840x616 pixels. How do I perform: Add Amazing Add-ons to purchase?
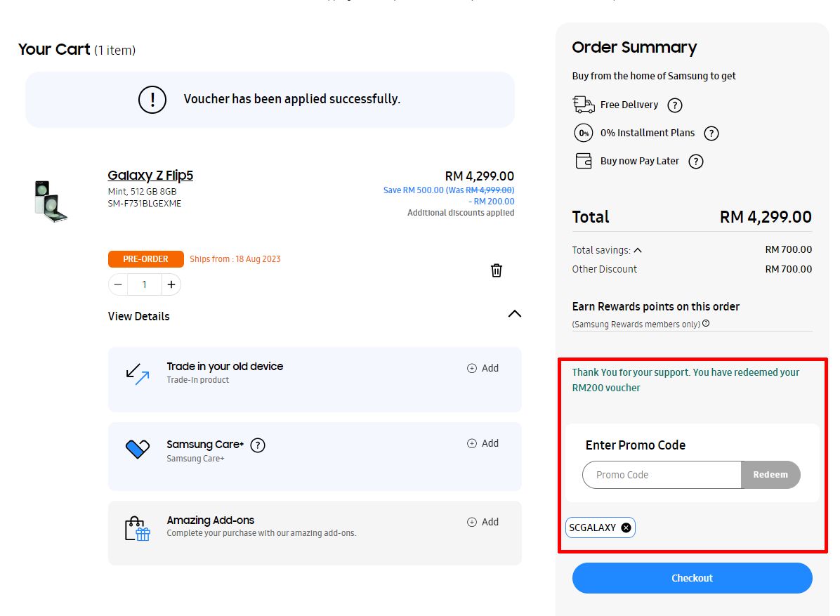pos(483,522)
